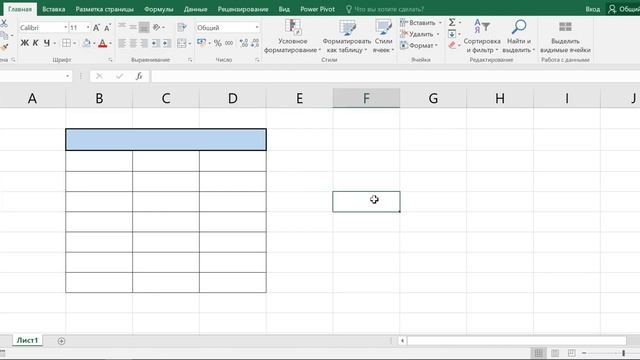Viewport: 640px width, 360px height.
Task: Click the Вход sign-in link
Action: coord(593,9)
